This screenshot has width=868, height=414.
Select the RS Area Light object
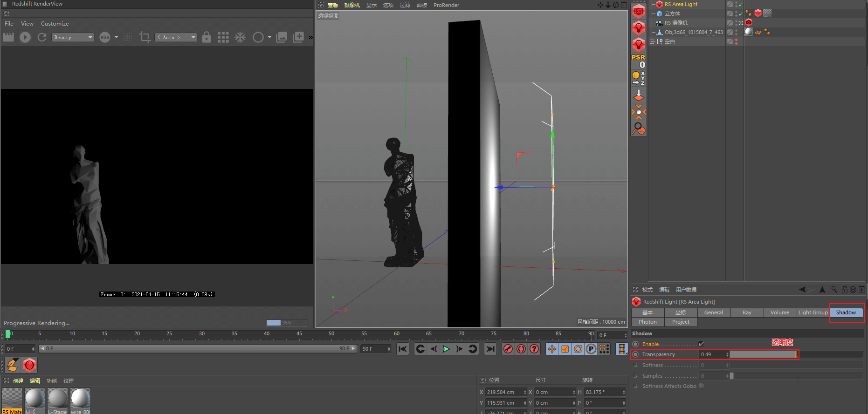click(681, 4)
